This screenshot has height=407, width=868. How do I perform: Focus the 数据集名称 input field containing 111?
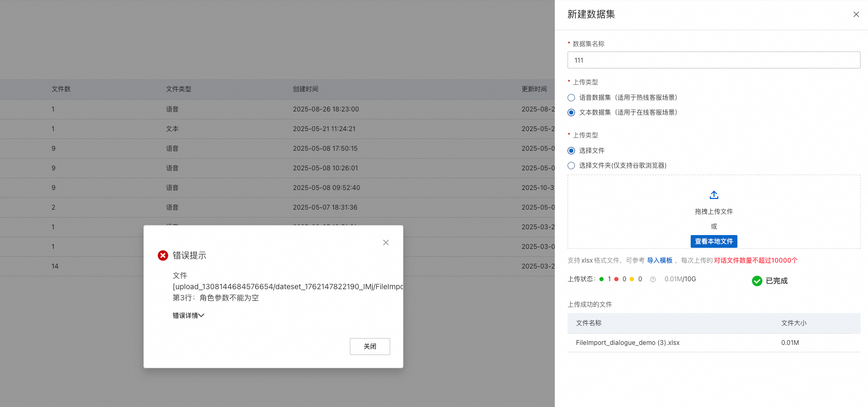click(x=714, y=60)
